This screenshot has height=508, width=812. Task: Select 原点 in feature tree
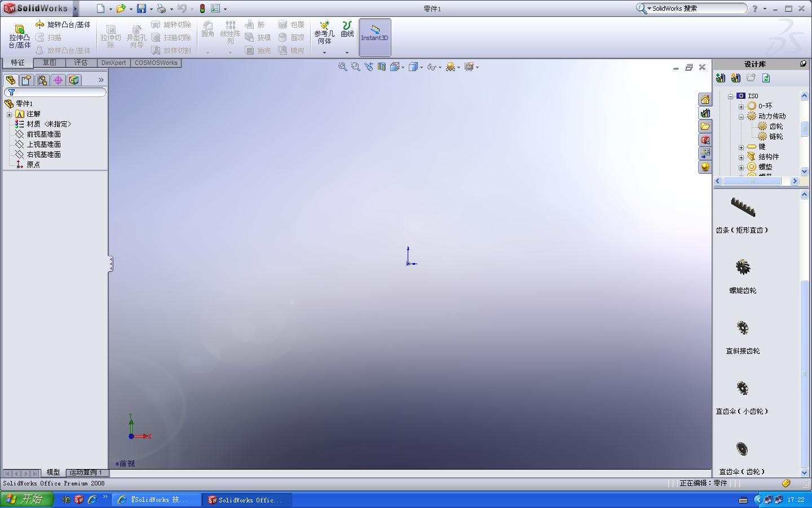[33, 165]
